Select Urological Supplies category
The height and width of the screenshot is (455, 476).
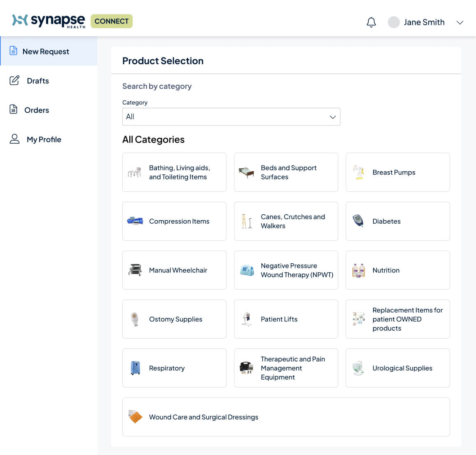point(398,368)
